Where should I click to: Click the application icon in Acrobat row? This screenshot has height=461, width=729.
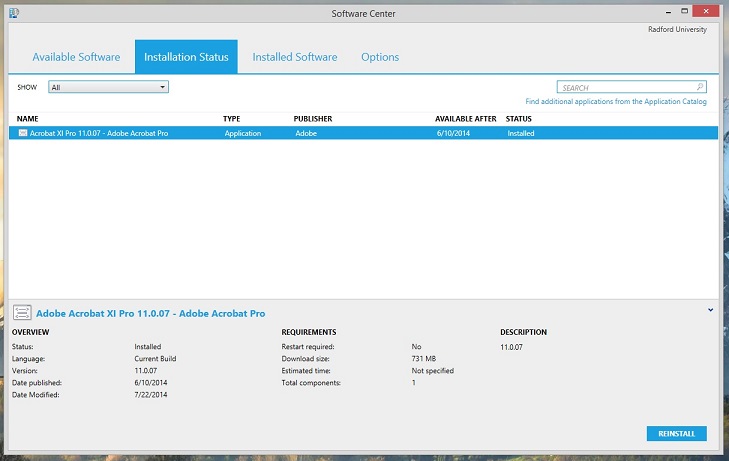[x=23, y=133]
